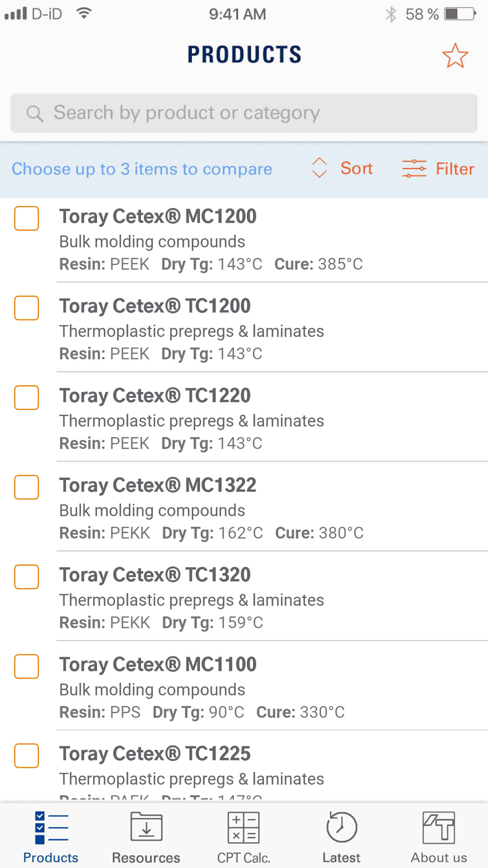Open the Sort options
This screenshot has width=488, height=868.
tap(356, 168)
